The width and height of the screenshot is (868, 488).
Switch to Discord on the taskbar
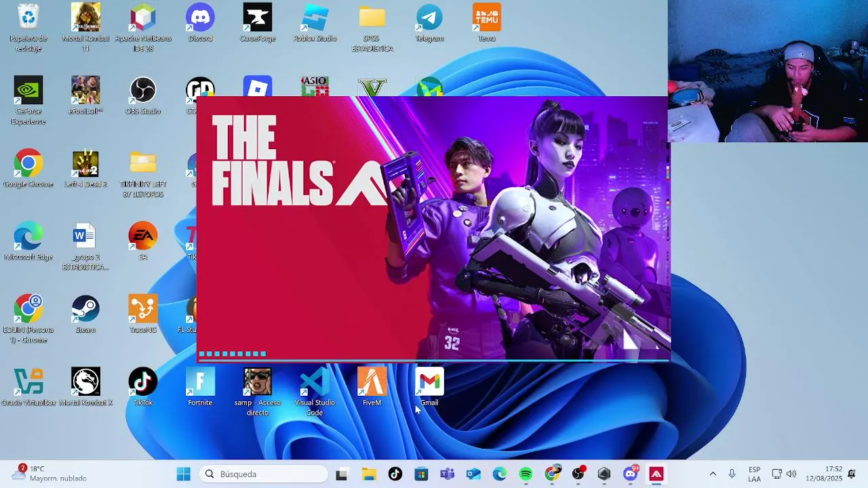point(631,474)
